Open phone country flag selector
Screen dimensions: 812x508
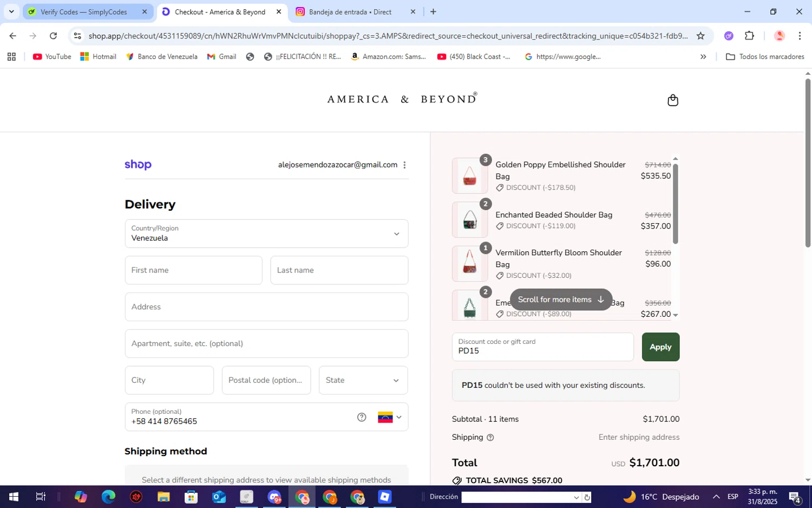[390, 417]
